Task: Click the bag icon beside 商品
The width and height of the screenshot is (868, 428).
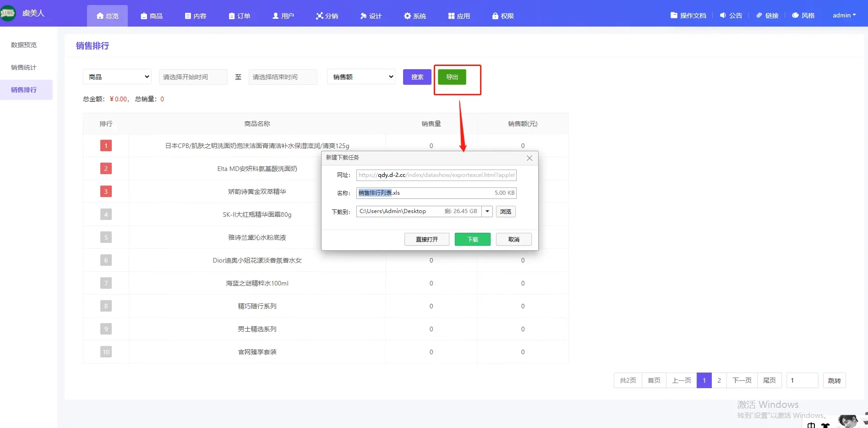Action: tap(144, 16)
